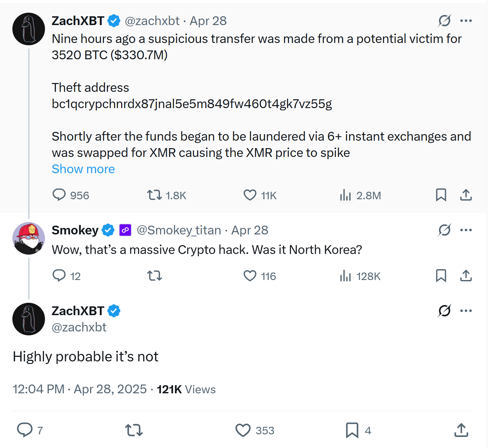The height and width of the screenshot is (448, 490).
Task: Open Smokey's avatar picture
Action: pos(29,238)
